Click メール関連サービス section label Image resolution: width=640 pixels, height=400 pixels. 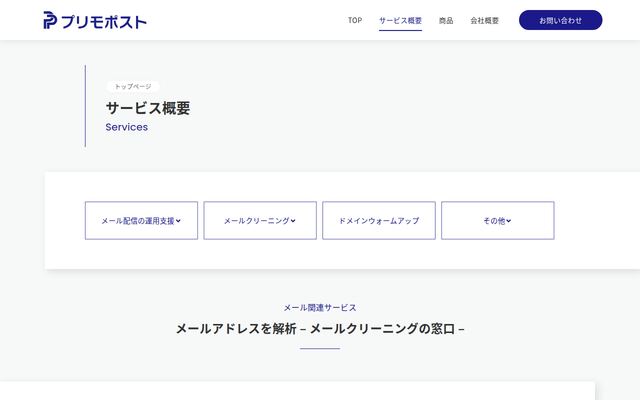[x=320, y=308]
